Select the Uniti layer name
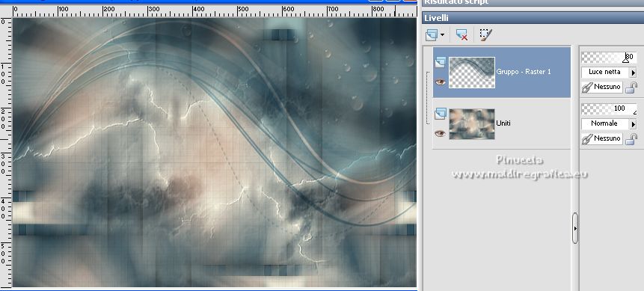The image size is (644, 291). tap(503, 123)
